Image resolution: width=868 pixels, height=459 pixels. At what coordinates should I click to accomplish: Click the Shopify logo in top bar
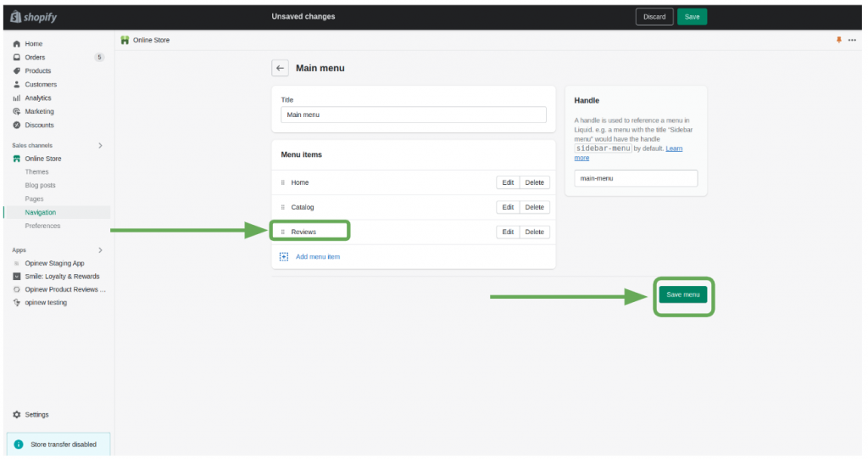tap(34, 17)
